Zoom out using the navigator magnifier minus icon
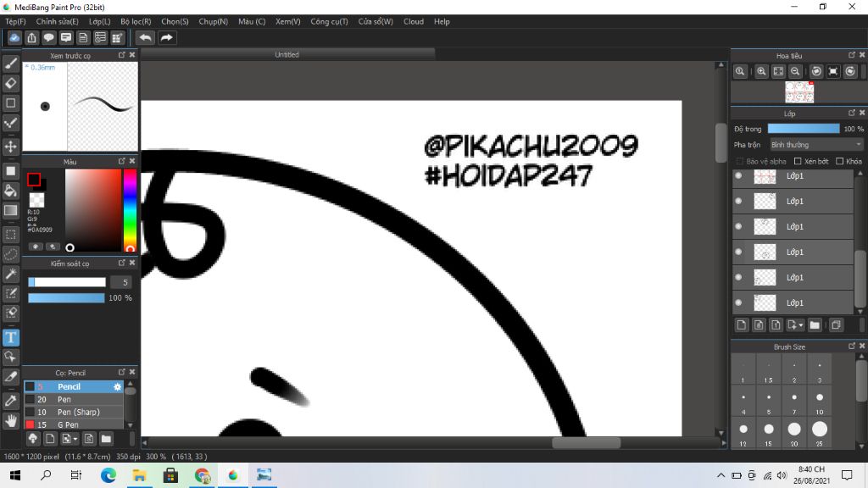Screen dimensions: 868x488 tap(795, 71)
